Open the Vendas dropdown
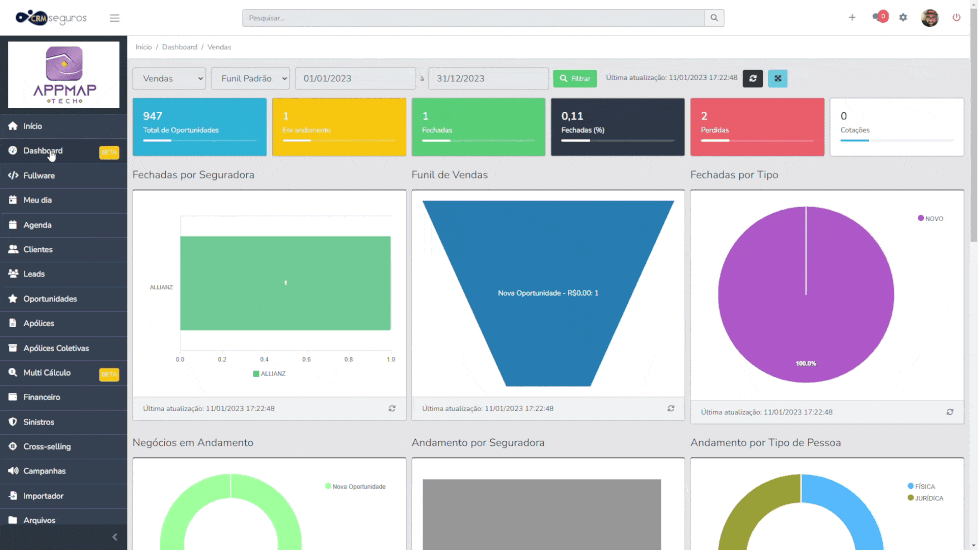This screenshot has width=978, height=550. pos(169,79)
